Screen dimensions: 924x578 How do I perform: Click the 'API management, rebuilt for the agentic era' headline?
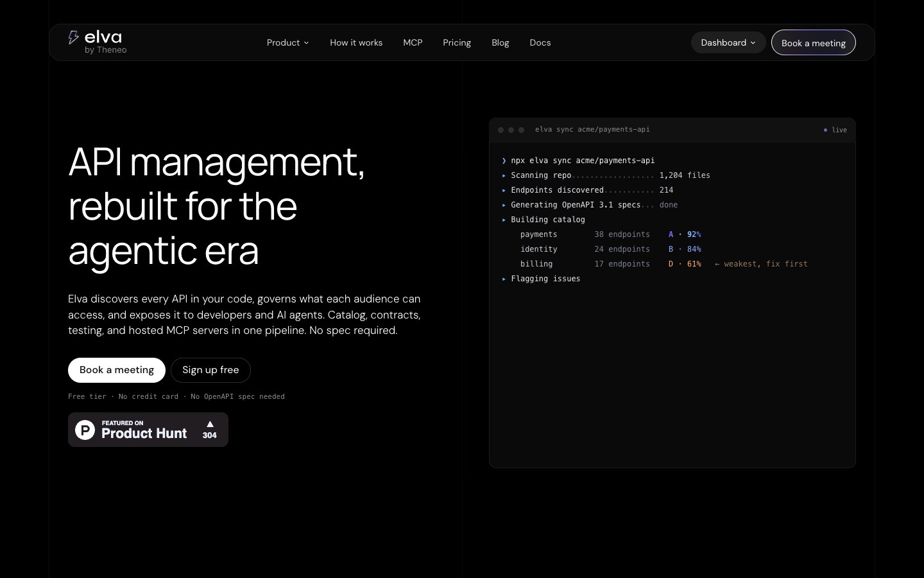pos(216,206)
